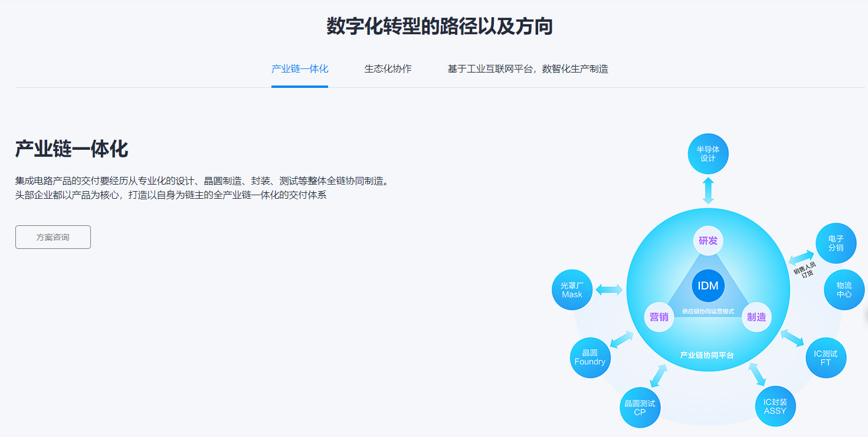Click the 数字化转型的路径以及方向 page heading
Viewport: 868px width, 437px height.
(440, 27)
